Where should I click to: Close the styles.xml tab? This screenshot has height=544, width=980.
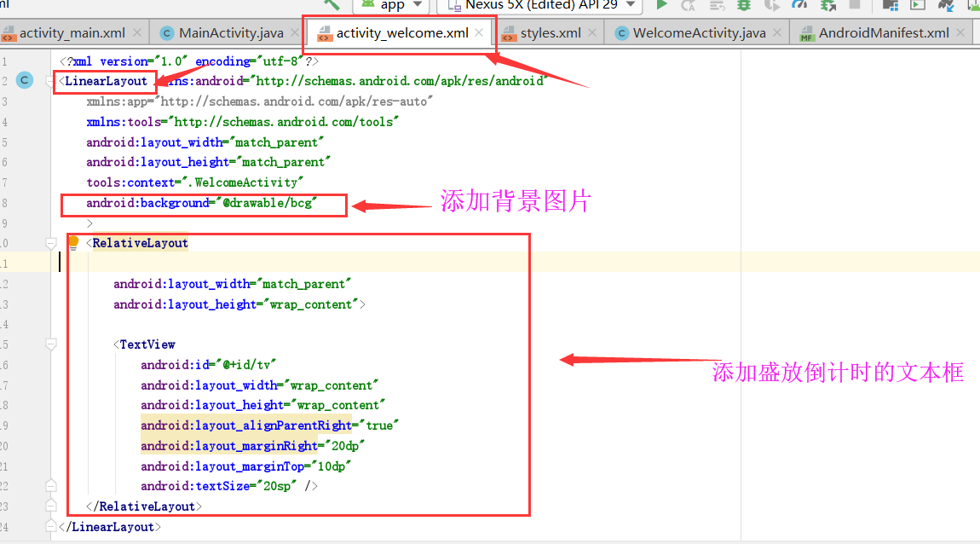[x=592, y=32]
